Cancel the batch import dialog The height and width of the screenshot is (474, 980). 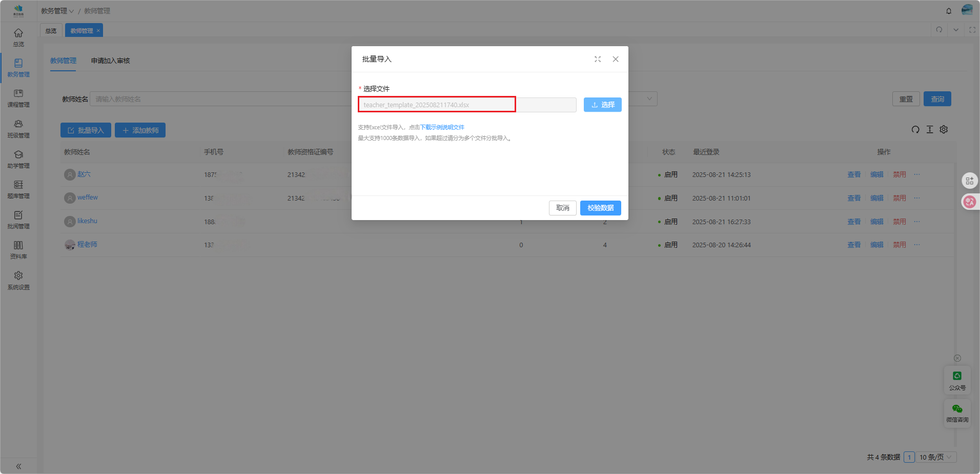tap(562, 208)
